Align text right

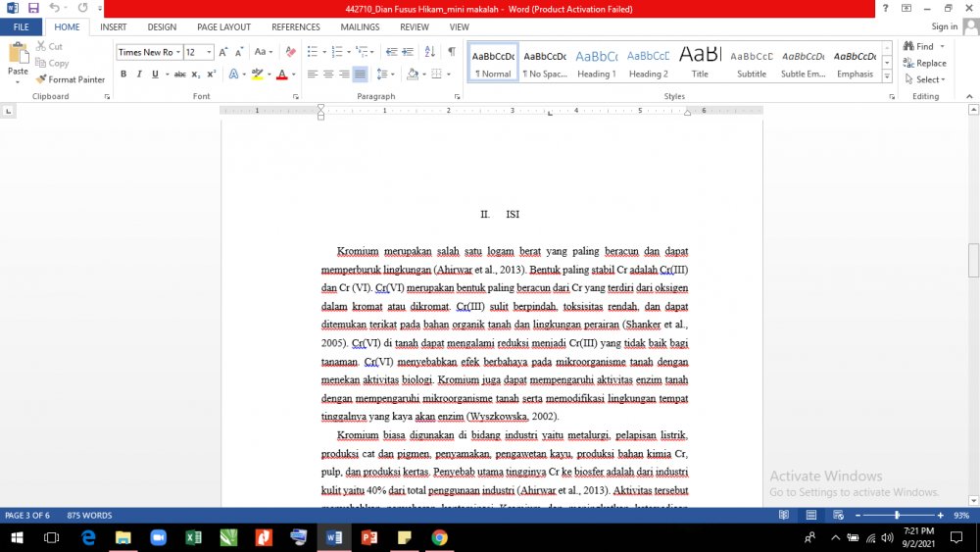(x=344, y=74)
